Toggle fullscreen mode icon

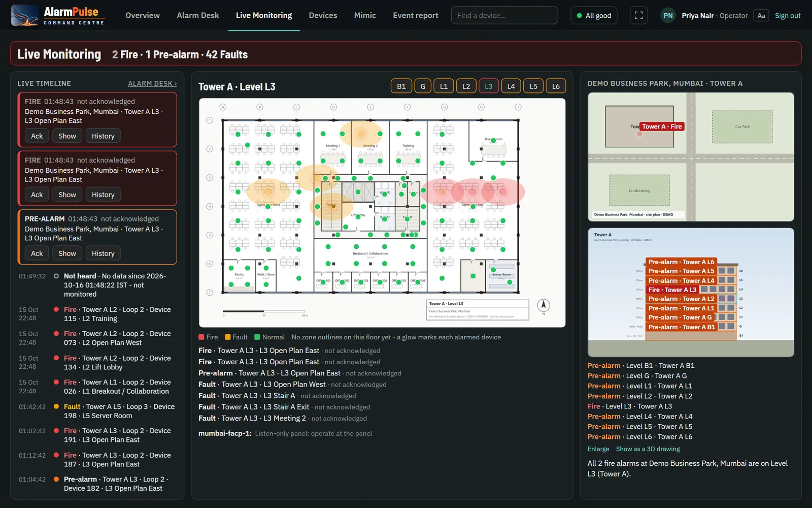(x=639, y=15)
